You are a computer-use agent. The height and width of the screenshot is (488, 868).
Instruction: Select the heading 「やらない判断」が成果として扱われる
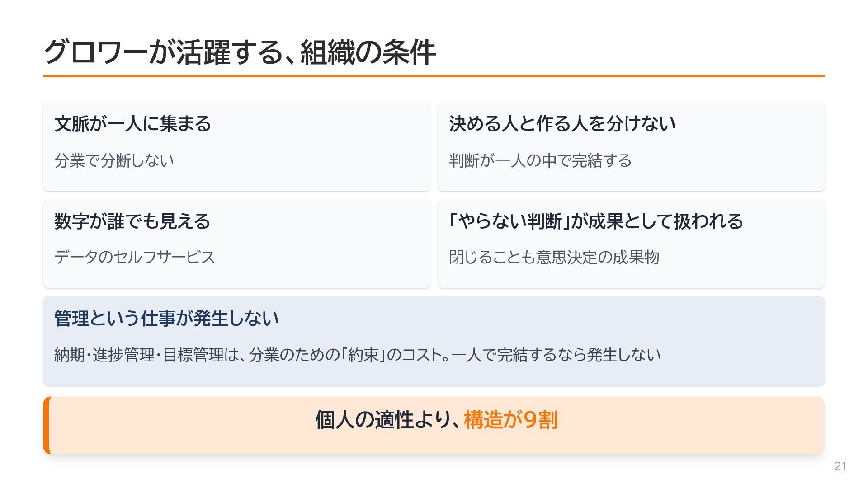pos(596,221)
